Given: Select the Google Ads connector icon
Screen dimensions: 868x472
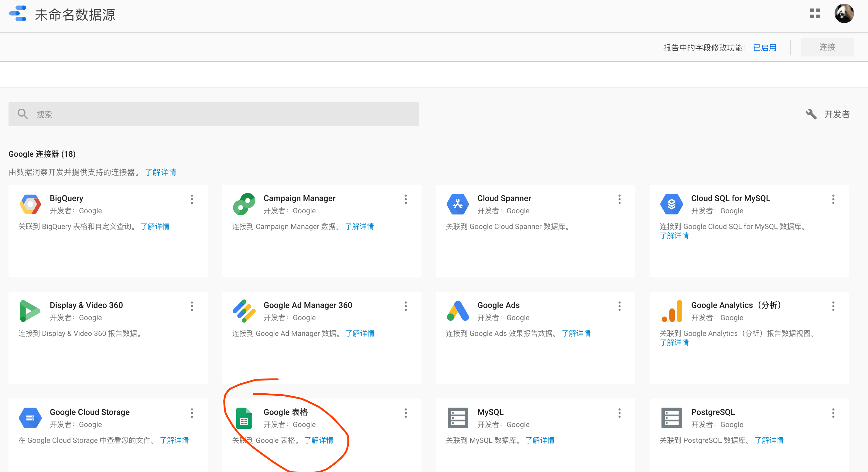Looking at the screenshot, I should (458, 311).
